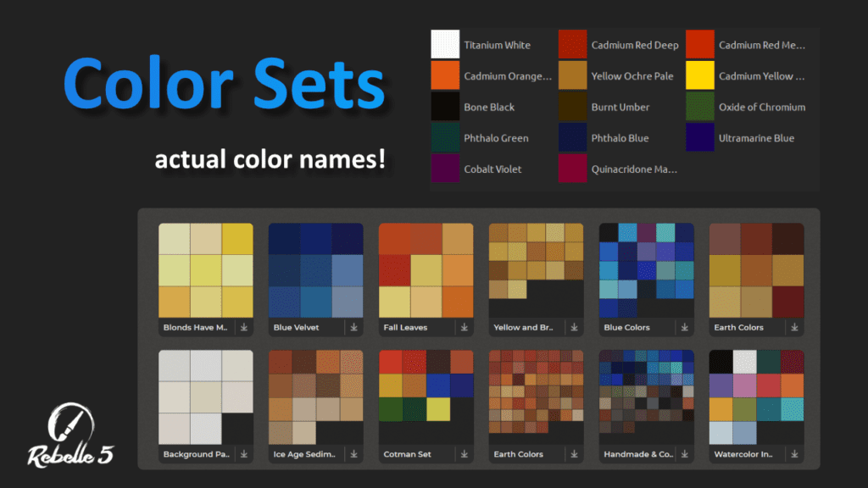The width and height of the screenshot is (868, 488).
Task: Download the Ice Age Sedim… color set
Action: 353,454
